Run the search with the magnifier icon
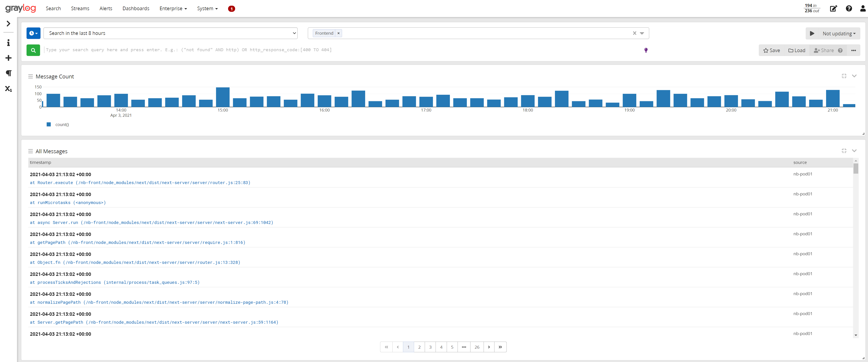The width and height of the screenshot is (868, 362). tap(33, 50)
